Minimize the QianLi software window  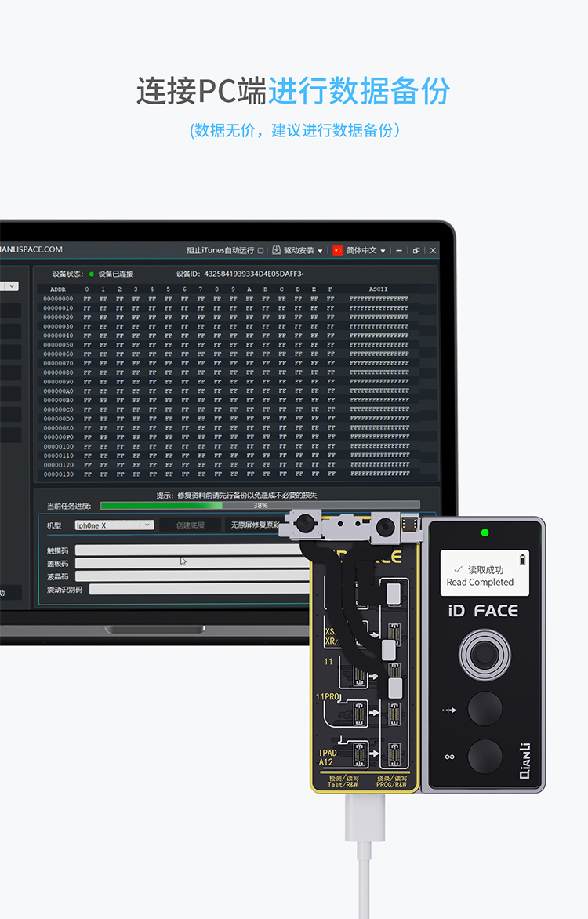(400, 250)
